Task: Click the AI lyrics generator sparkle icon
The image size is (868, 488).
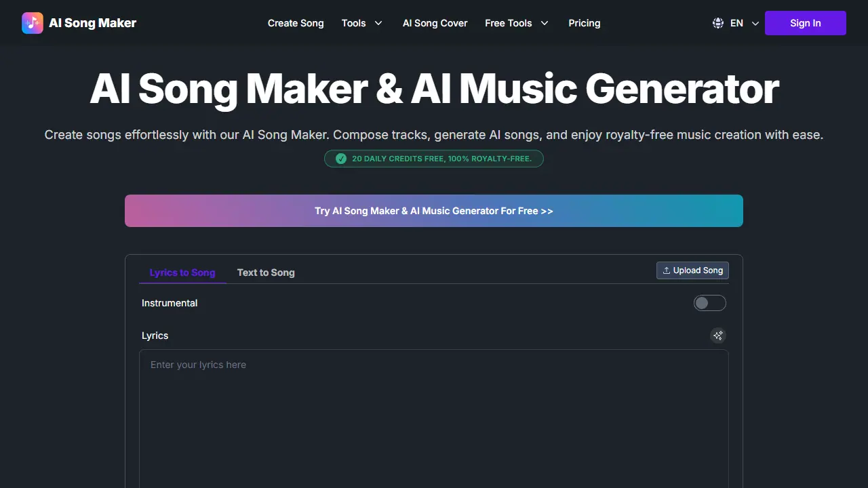Action: click(718, 335)
